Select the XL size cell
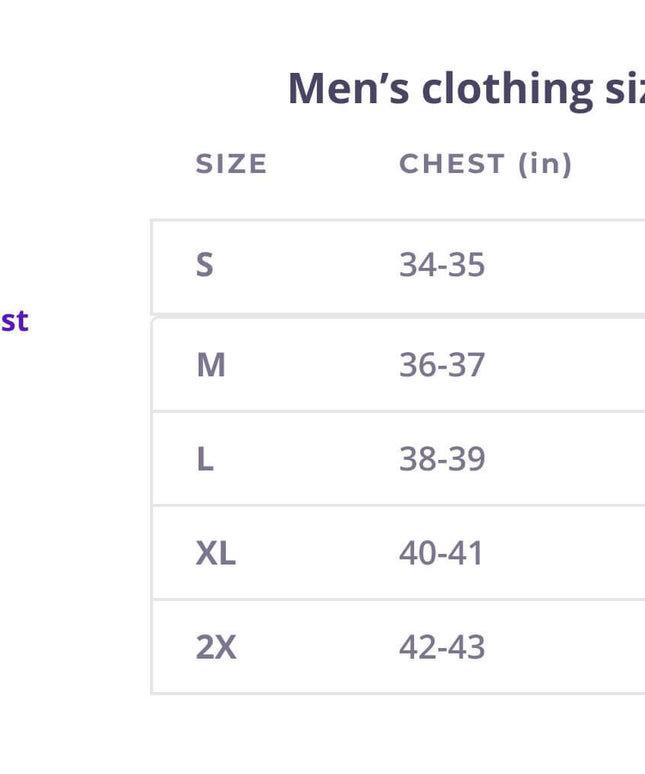This screenshot has width=645, height=774. (x=215, y=553)
